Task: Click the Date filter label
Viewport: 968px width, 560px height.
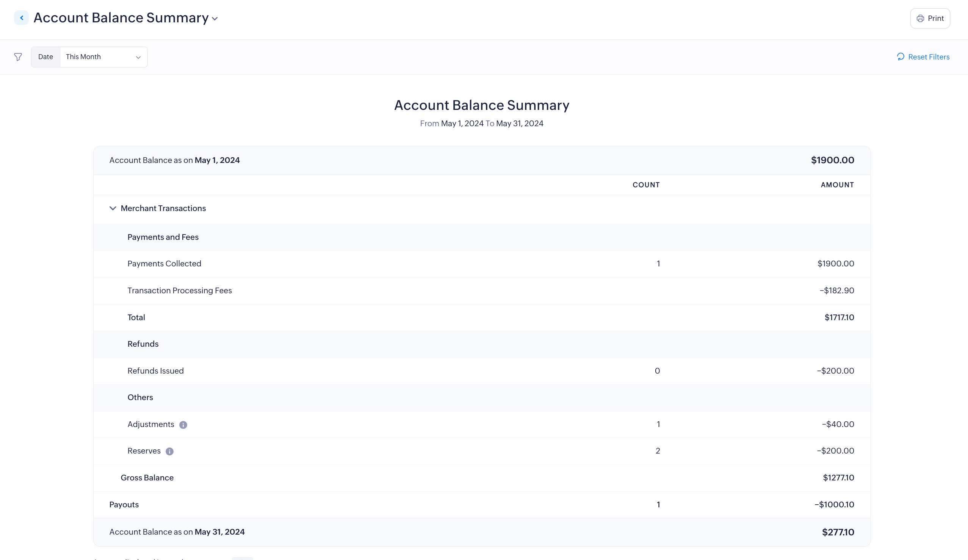Action: (46, 57)
